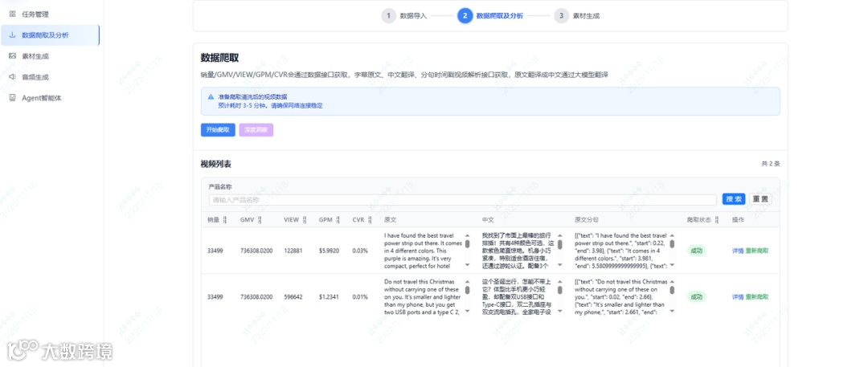
Task: Click the 搜索 button
Action: click(734, 199)
